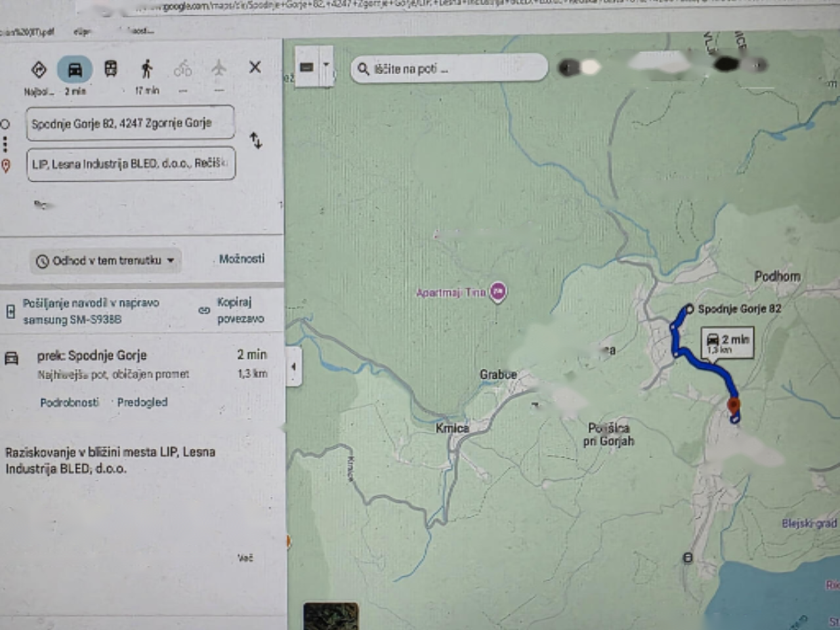Screen dimensions: 840x630
Task: Open the Apartmaji Tina map pin
Action: (x=498, y=292)
